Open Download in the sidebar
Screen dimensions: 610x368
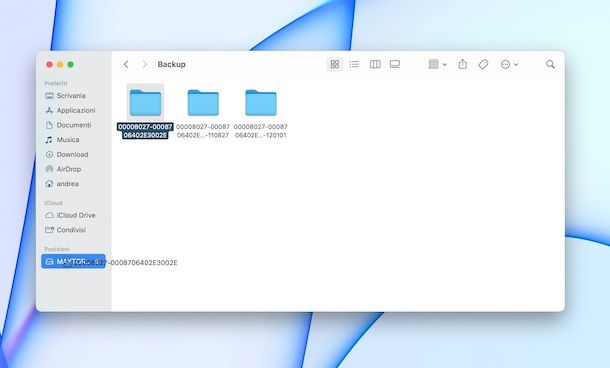[71, 154]
